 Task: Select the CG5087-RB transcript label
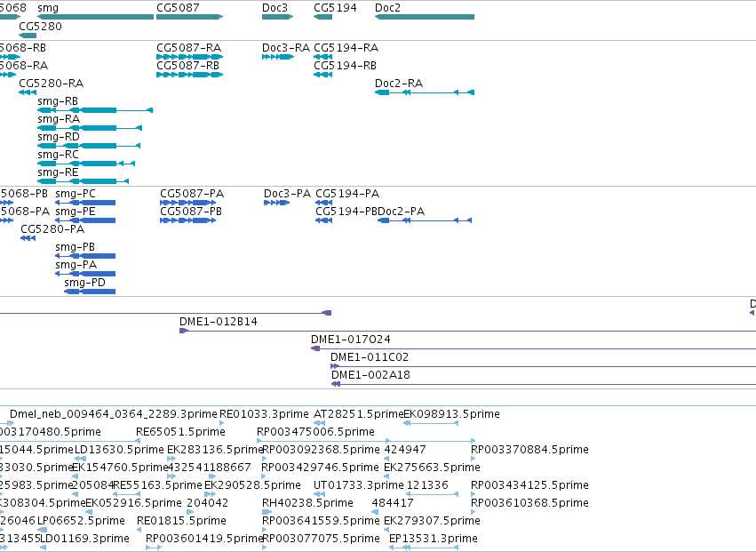click(x=187, y=65)
